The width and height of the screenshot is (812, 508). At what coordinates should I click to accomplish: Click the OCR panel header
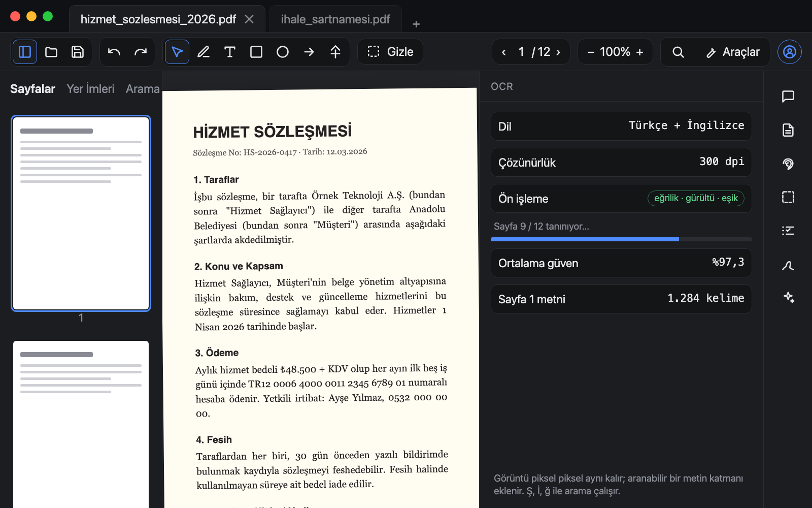(502, 86)
